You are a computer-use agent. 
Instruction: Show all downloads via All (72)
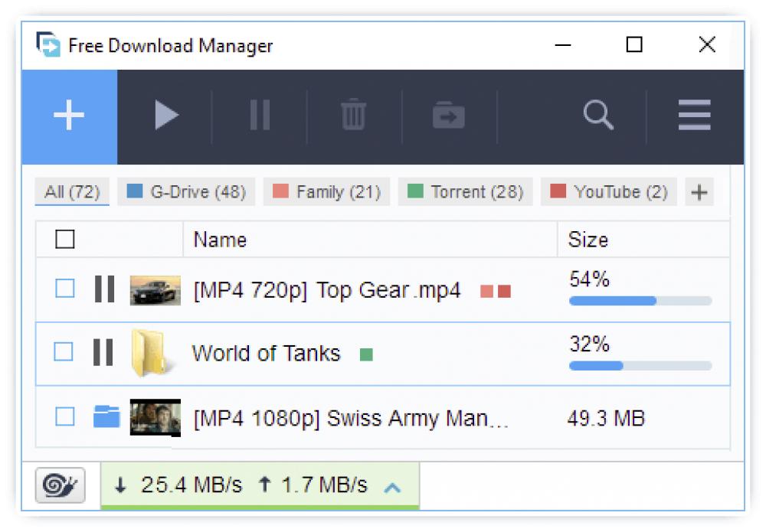[x=70, y=191]
